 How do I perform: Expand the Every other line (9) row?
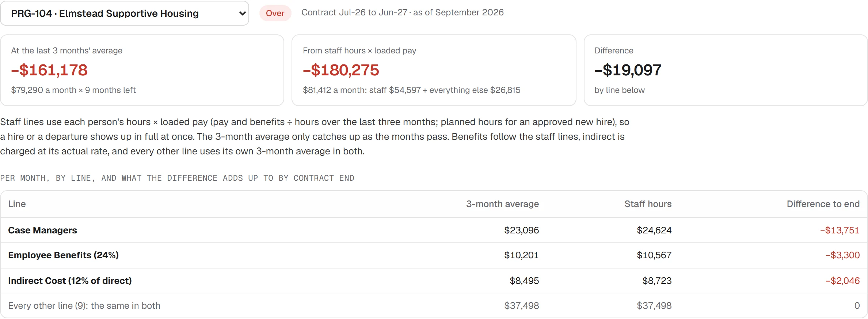[x=434, y=305]
